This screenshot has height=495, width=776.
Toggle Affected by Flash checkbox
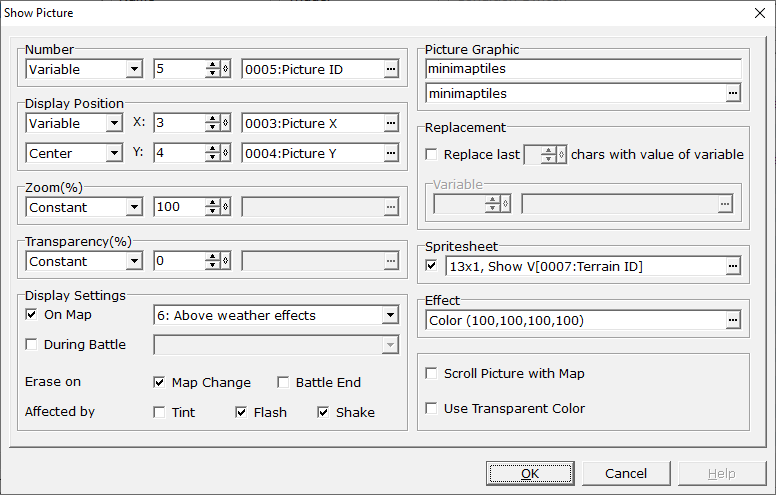point(241,412)
